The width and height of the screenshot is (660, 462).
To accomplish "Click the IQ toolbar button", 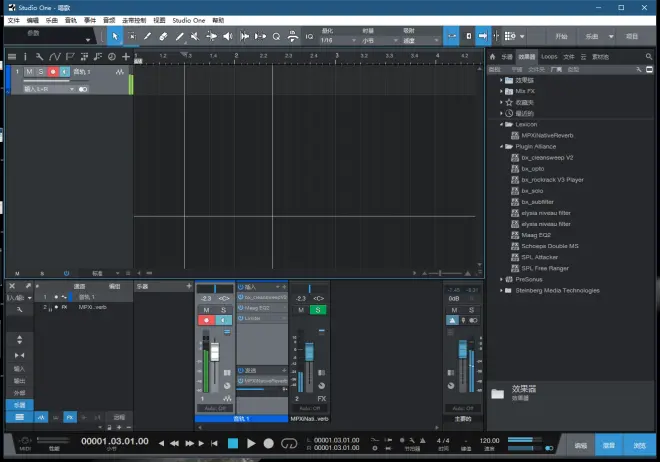I will (309, 37).
